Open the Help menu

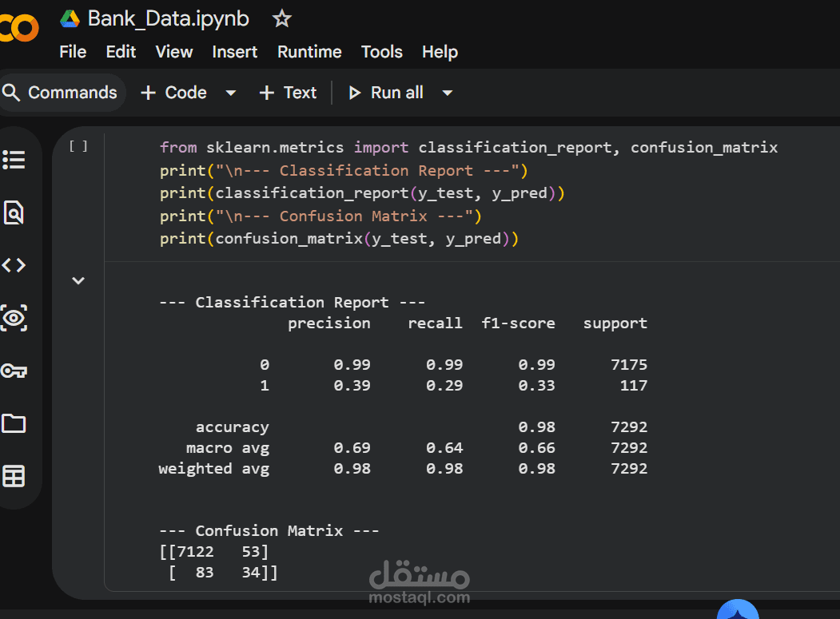pyautogui.click(x=440, y=52)
